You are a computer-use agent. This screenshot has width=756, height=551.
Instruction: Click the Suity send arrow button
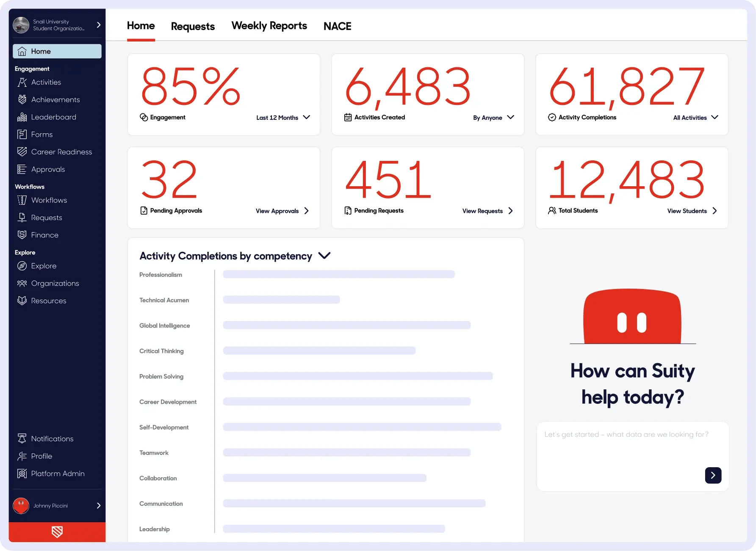(713, 475)
